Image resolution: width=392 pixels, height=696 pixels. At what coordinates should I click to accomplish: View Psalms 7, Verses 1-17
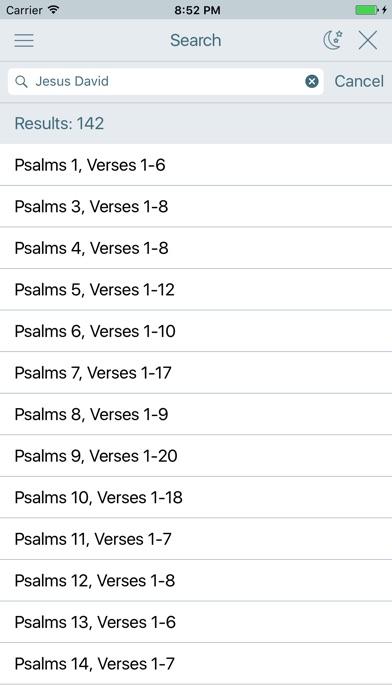click(x=196, y=372)
